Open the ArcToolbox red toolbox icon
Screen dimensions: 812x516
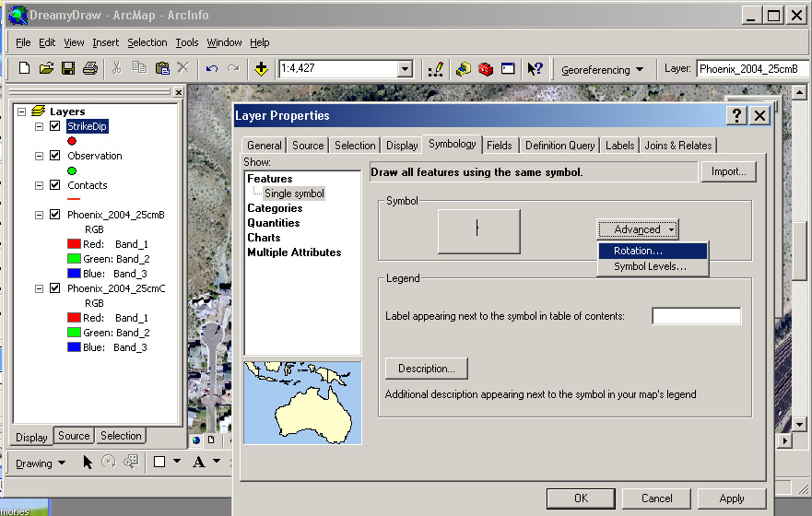tap(485, 68)
